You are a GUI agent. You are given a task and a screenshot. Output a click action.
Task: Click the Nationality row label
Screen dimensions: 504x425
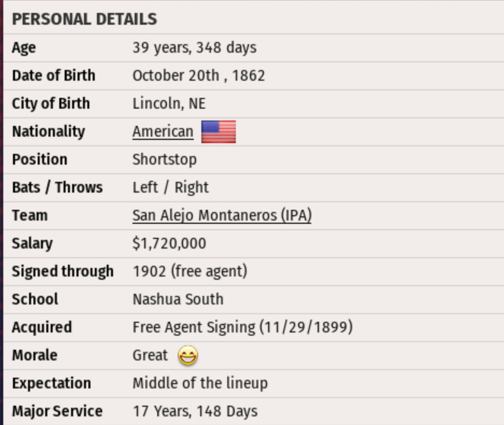click(48, 132)
